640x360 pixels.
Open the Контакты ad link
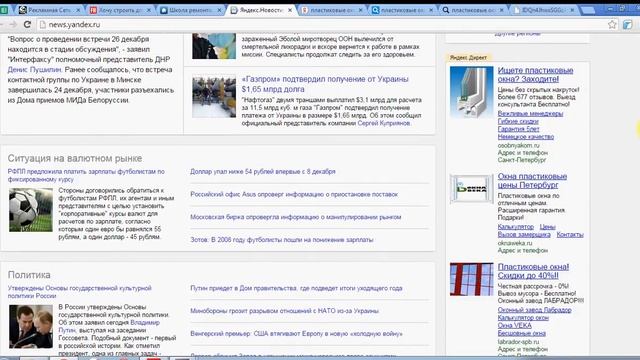click(x=570, y=234)
